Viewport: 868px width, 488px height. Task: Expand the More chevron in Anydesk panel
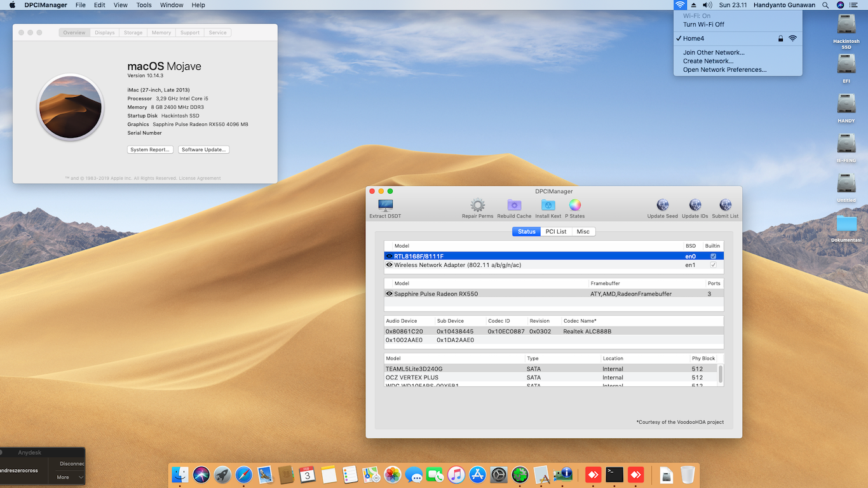tap(81, 477)
